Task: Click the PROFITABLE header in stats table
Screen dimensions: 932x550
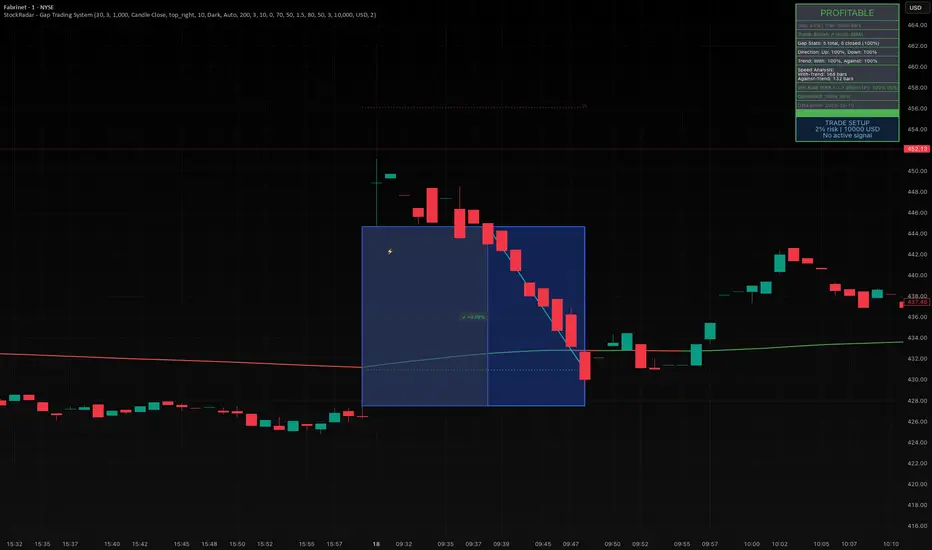Action: click(x=847, y=12)
